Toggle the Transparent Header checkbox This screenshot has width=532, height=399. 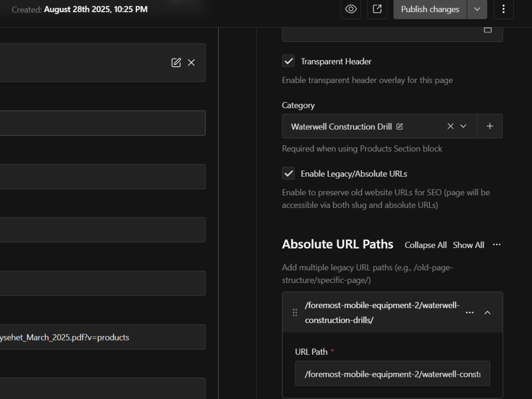tap(288, 61)
